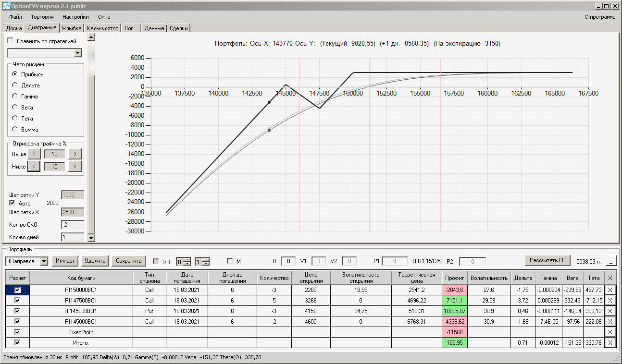
Task: Select the Тета radio button
Action: pyautogui.click(x=15, y=118)
